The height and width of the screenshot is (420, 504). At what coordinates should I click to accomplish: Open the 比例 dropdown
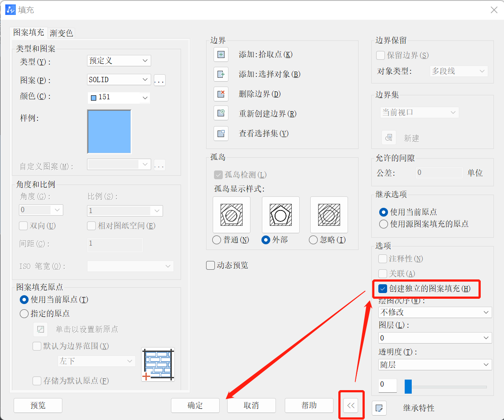125,211
